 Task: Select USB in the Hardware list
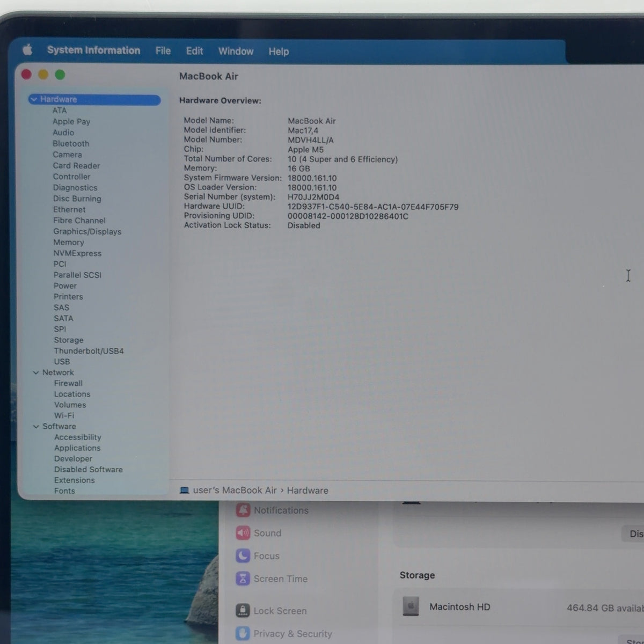click(x=62, y=362)
